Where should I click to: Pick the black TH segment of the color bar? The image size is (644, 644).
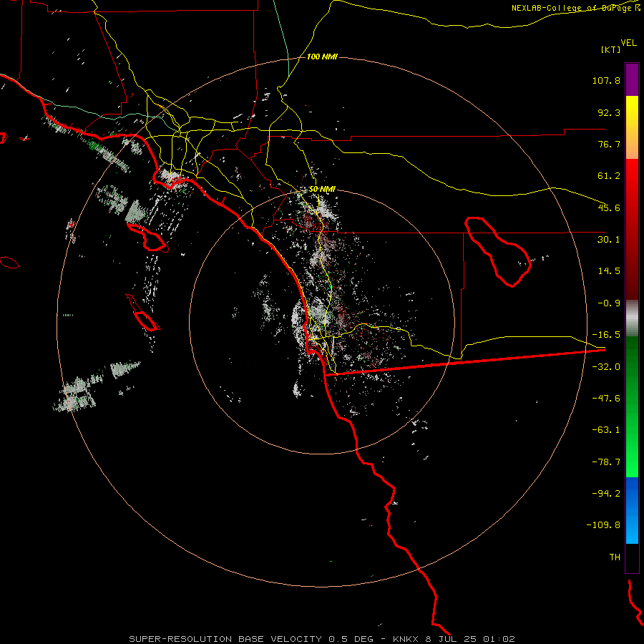point(632,558)
